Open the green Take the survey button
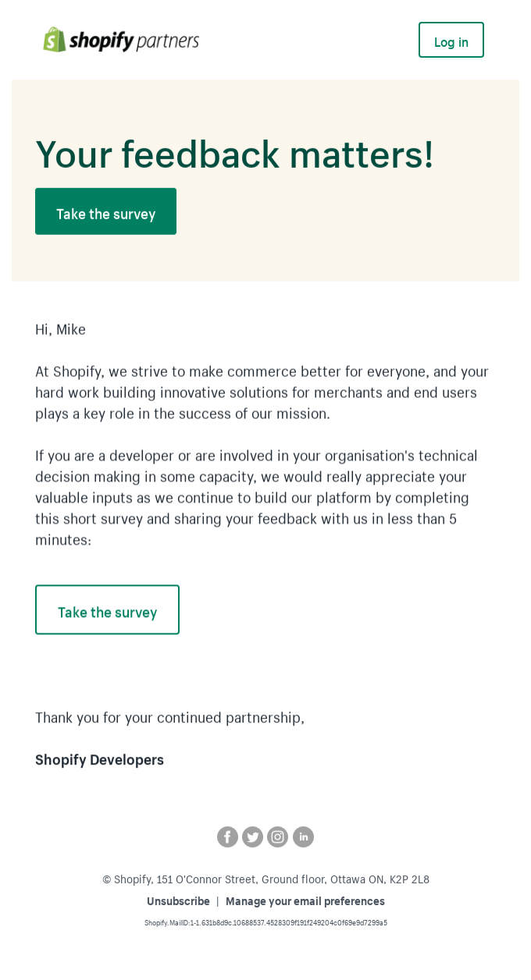This screenshot has width=531, height=980. click(105, 211)
